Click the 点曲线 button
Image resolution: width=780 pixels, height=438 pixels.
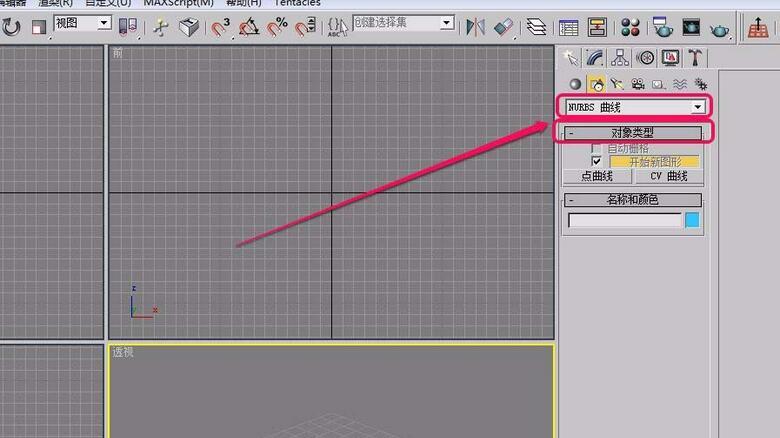coord(597,176)
